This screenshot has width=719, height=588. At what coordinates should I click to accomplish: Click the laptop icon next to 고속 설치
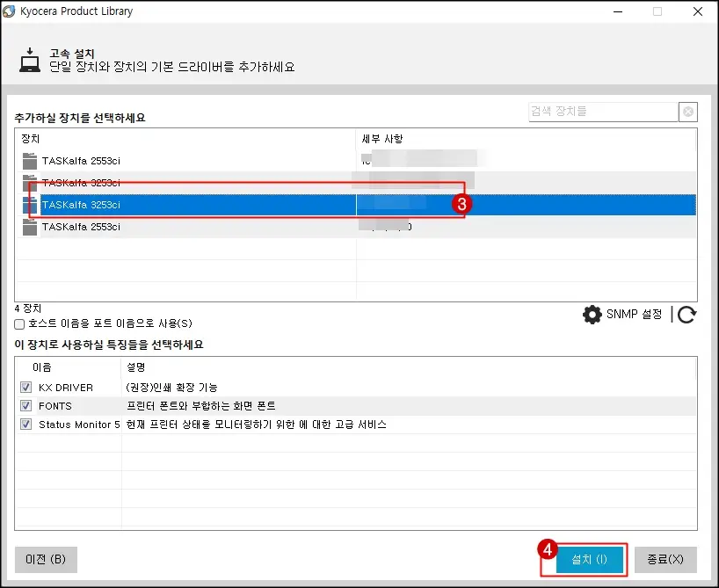point(30,59)
